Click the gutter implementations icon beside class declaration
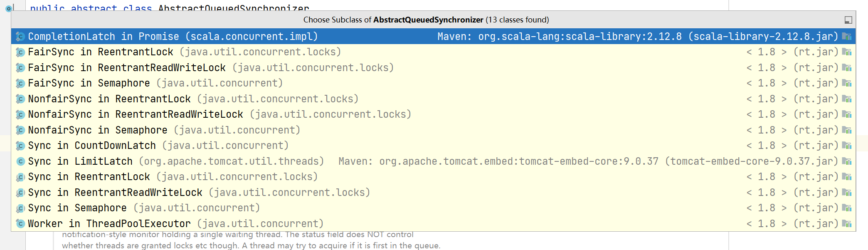This screenshot has height=250, width=868. pyautogui.click(x=8, y=8)
